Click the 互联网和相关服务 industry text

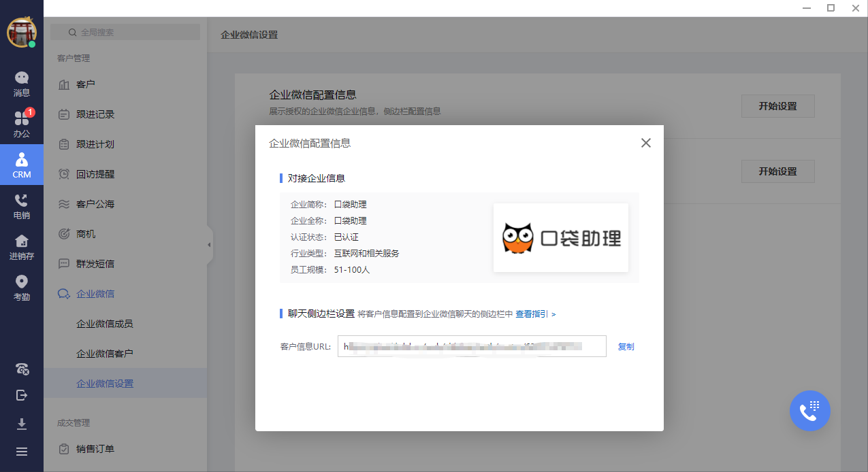click(x=366, y=253)
